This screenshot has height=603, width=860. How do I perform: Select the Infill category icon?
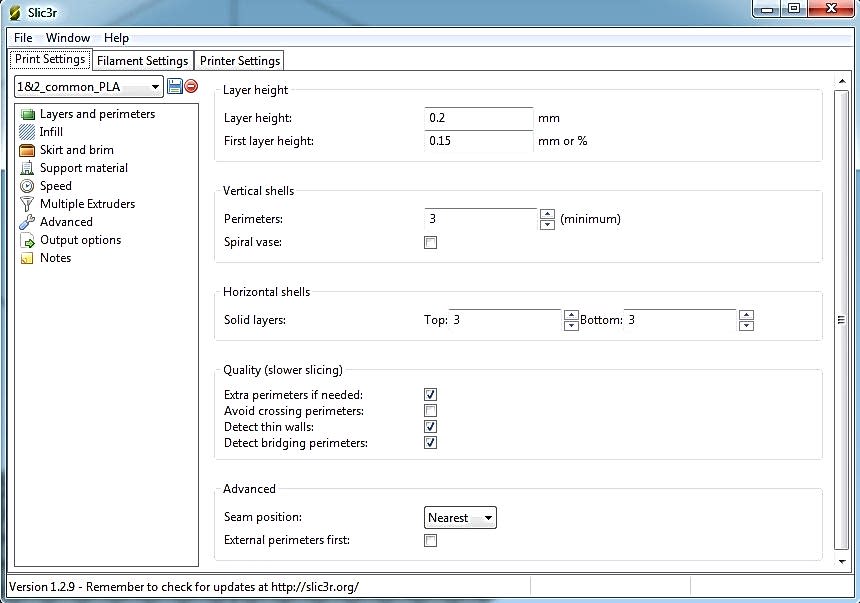coord(27,132)
